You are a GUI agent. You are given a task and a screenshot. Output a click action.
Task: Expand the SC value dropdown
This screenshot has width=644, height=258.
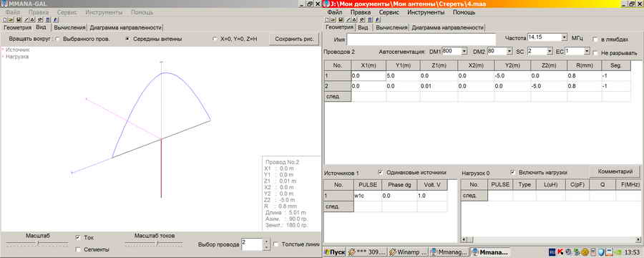click(550, 51)
